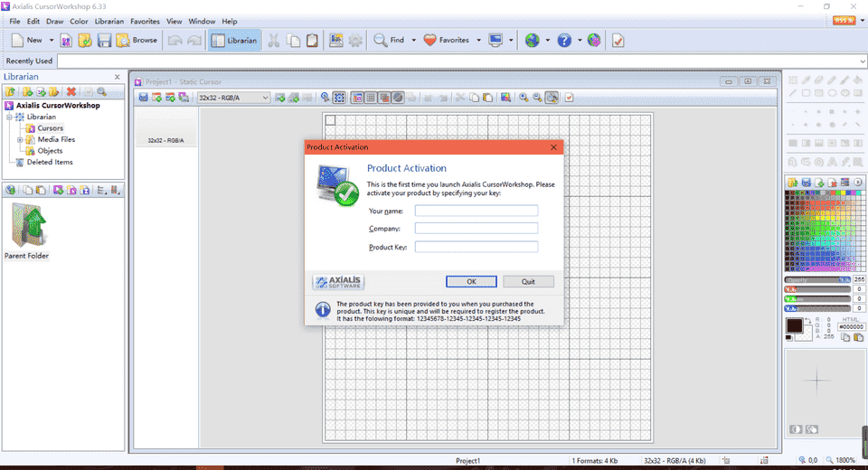
Task: Open the Draw menu
Action: (55, 21)
